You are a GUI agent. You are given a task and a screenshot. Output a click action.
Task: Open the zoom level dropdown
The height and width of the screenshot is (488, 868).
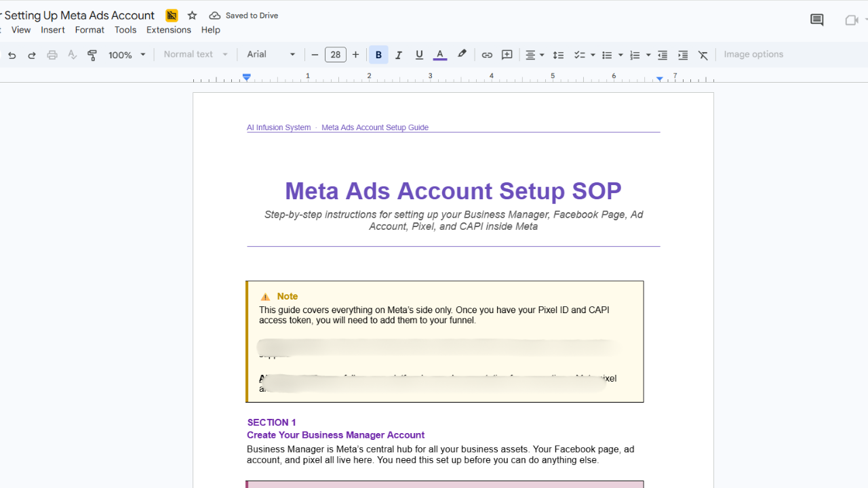(x=127, y=55)
